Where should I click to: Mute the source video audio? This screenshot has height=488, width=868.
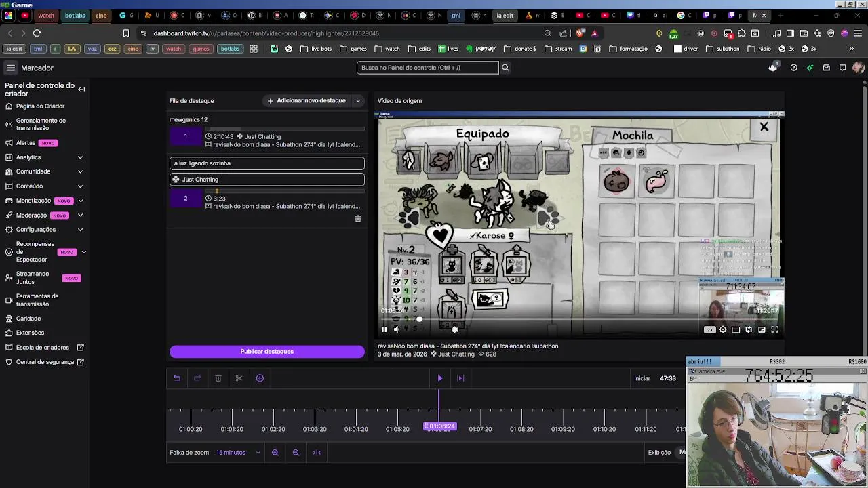[397, 330]
